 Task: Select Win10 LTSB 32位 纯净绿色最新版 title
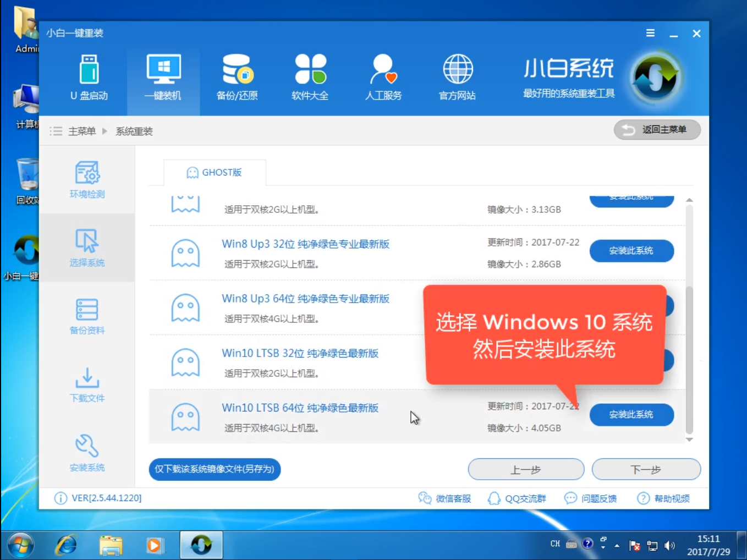click(x=300, y=353)
